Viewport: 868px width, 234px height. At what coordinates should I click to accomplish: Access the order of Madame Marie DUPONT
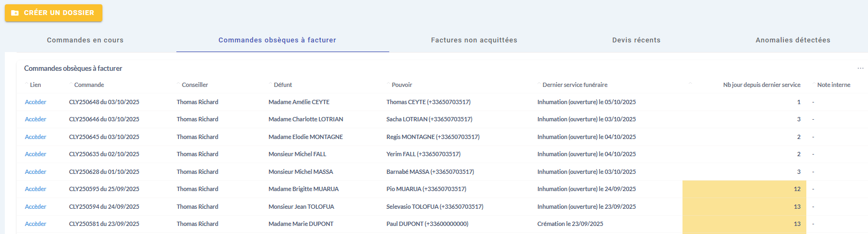(x=35, y=224)
